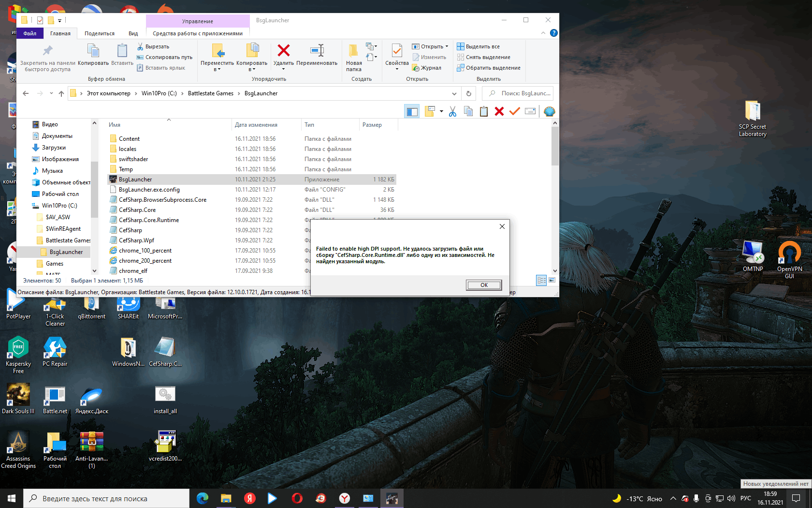
Task: Select BsgLauncher.exe.config file
Action: pyautogui.click(x=251, y=190)
